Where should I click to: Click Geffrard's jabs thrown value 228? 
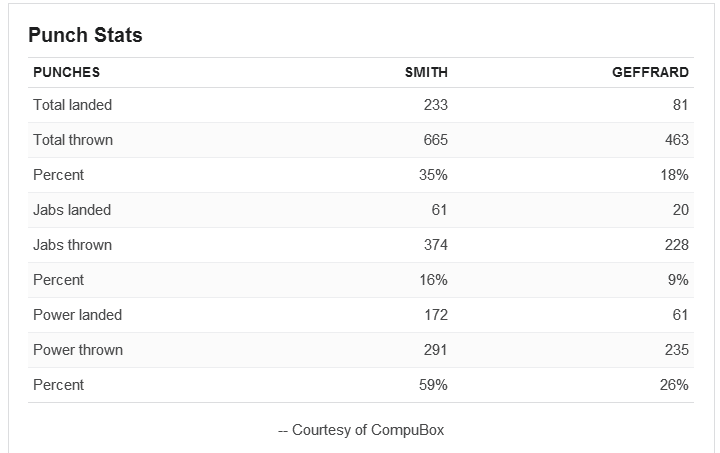pos(677,245)
